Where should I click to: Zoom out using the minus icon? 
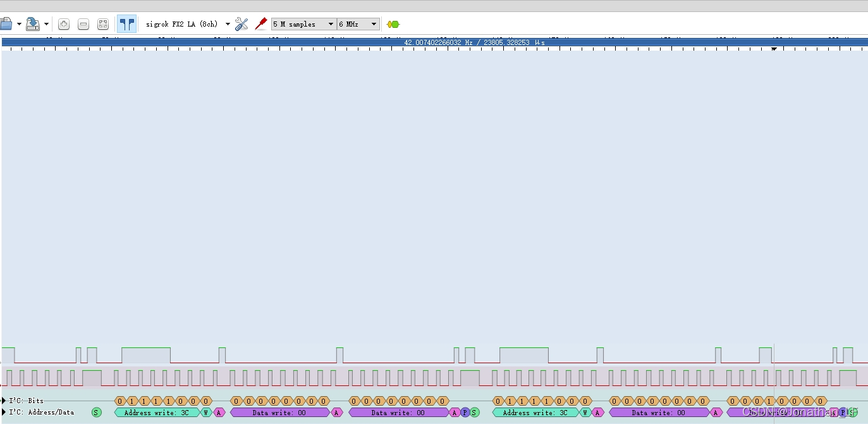pyautogui.click(x=83, y=24)
